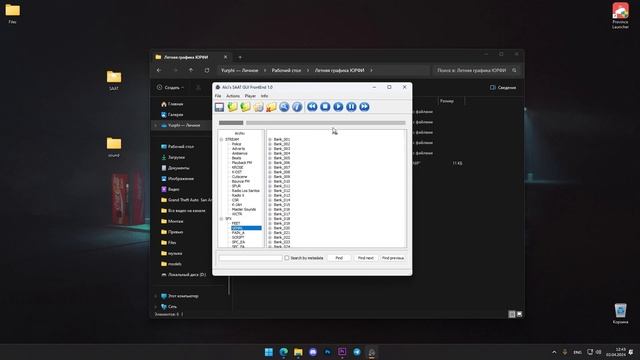Click Рабочий стол in the Explorer breadcrumb
The image size is (640, 360).
[x=286, y=70]
